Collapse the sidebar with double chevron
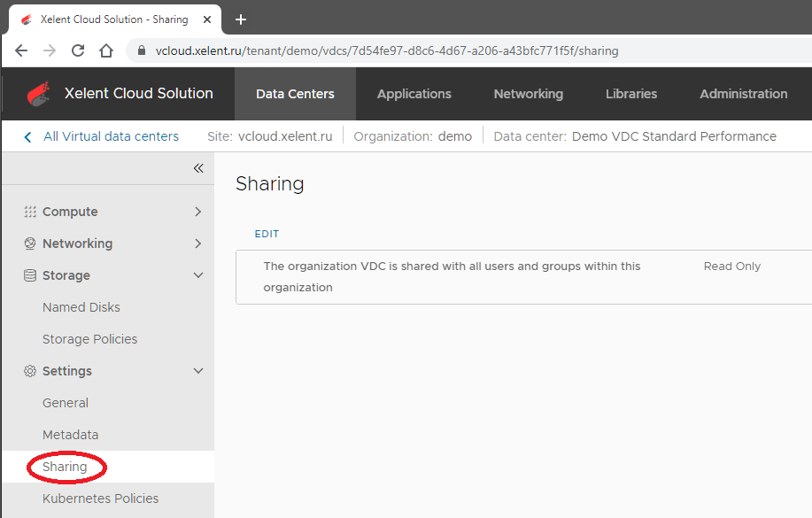812x518 pixels. pyautogui.click(x=198, y=168)
